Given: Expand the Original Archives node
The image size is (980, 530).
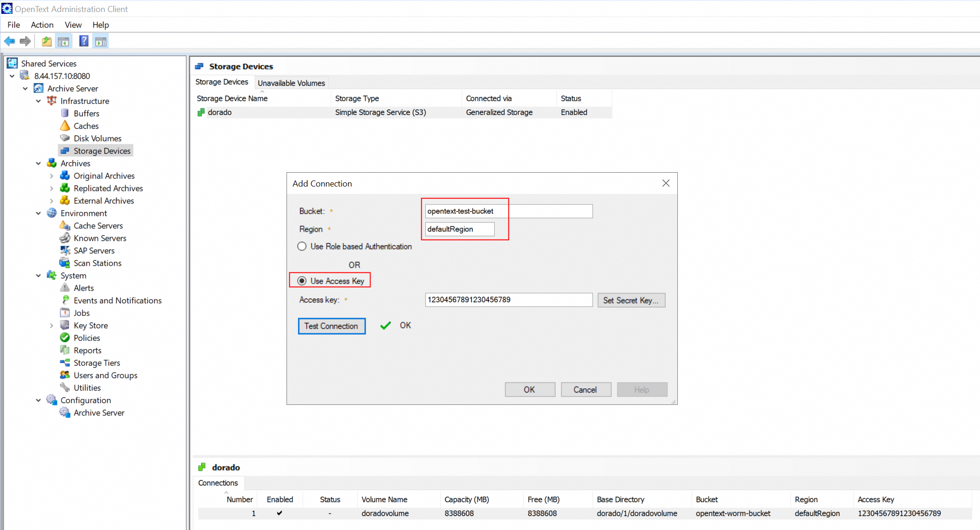Looking at the screenshot, I should coord(52,175).
